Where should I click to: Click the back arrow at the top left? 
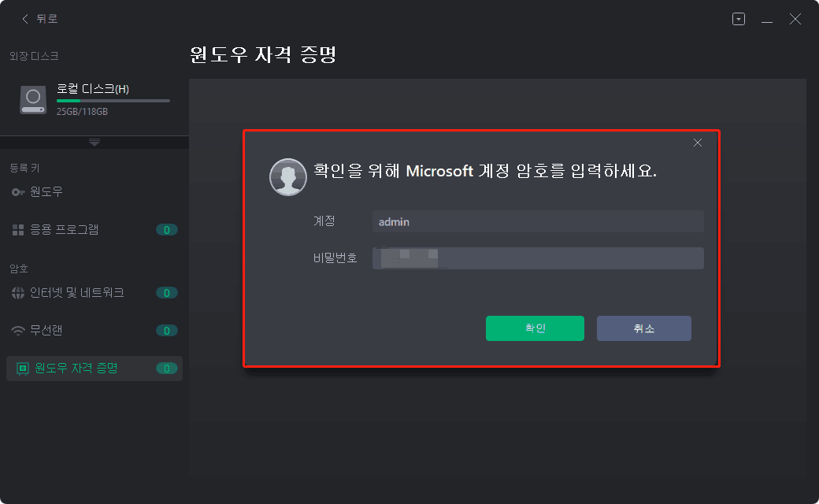pyautogui.click(x=24, y=18)
